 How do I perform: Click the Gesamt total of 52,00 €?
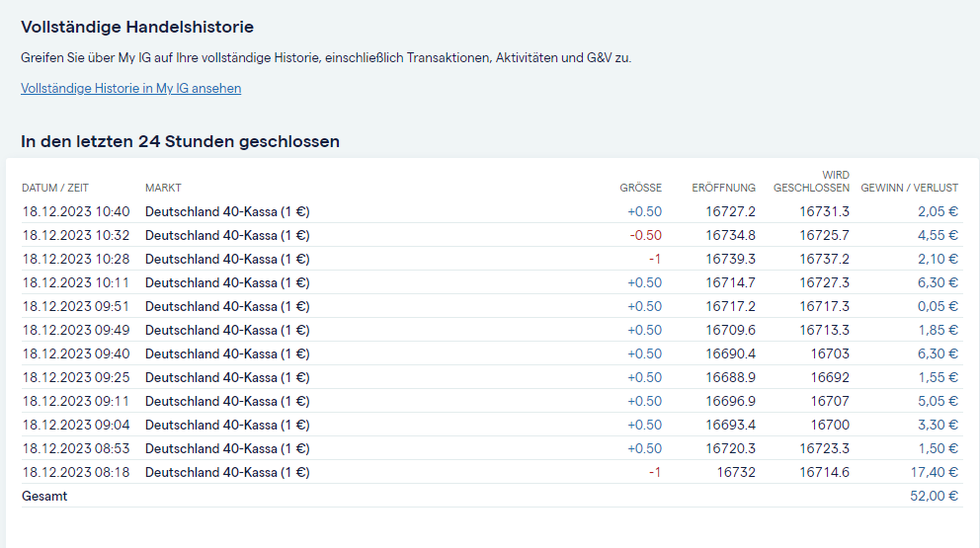934,496
